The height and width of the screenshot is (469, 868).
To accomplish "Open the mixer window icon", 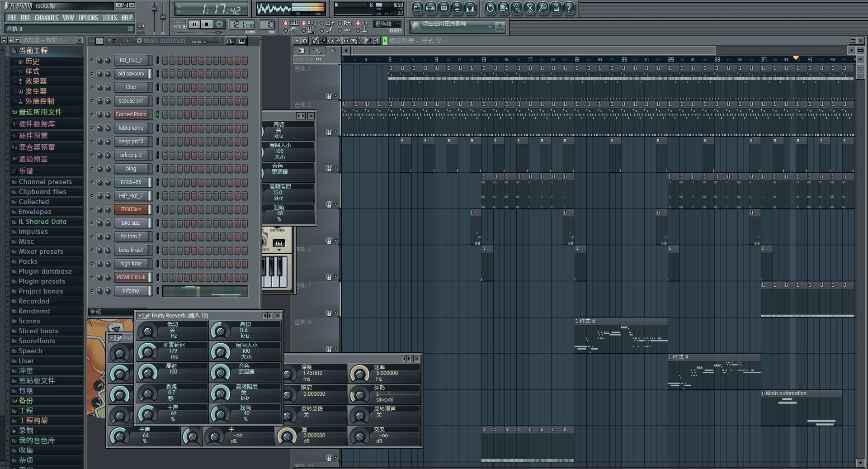I will pyautogui.click(x=470, y=8).
